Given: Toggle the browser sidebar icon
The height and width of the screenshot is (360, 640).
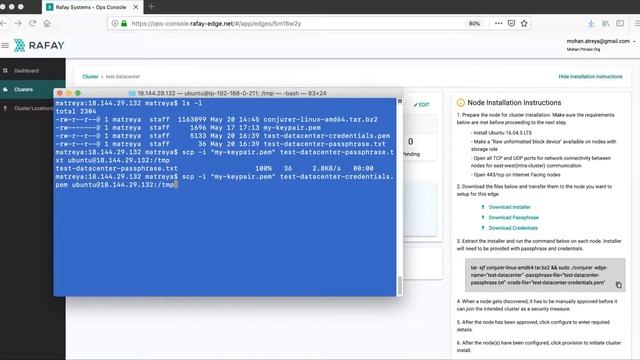Looking at the screenshot, I should pos(620,24).
